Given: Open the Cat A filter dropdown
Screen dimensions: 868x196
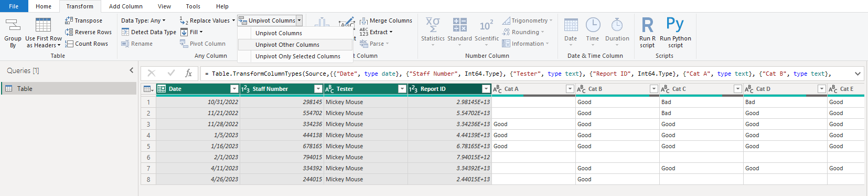Looking at the screenshot, I should 570,89.
